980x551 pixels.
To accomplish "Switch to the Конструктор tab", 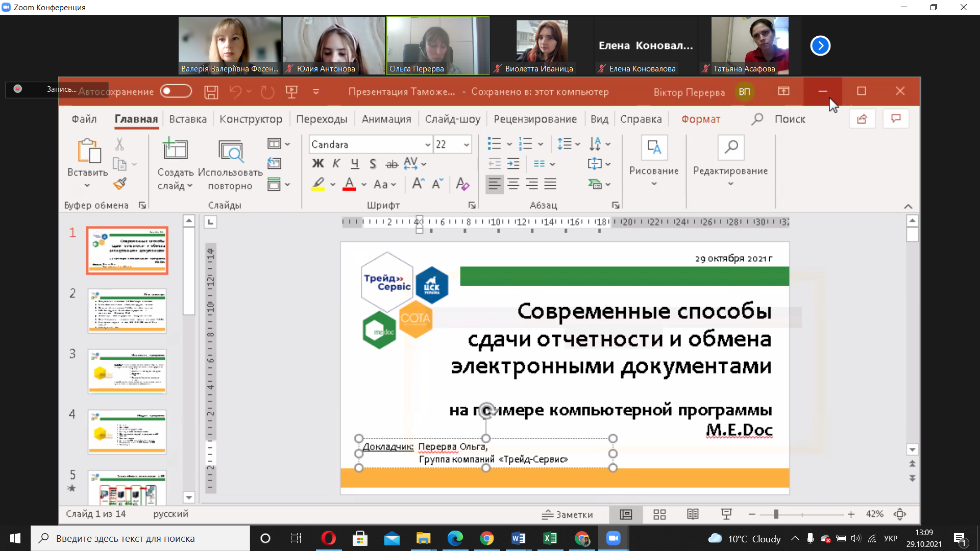I will tap(251, 119).
